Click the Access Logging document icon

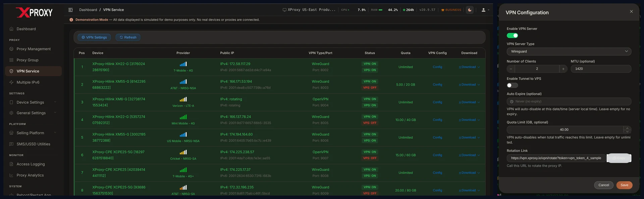[11, 164]
